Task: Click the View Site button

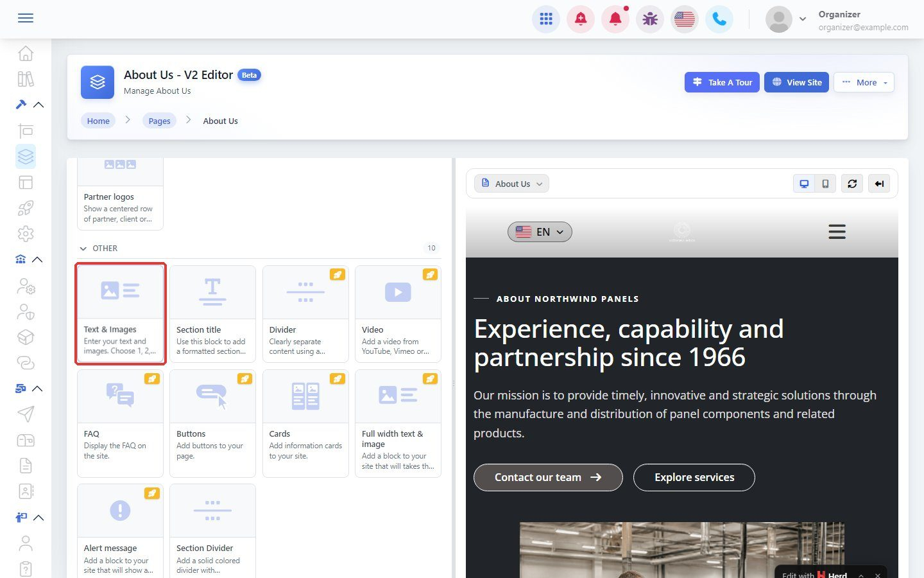Action: pyautogui.click(x=797, y=82)
